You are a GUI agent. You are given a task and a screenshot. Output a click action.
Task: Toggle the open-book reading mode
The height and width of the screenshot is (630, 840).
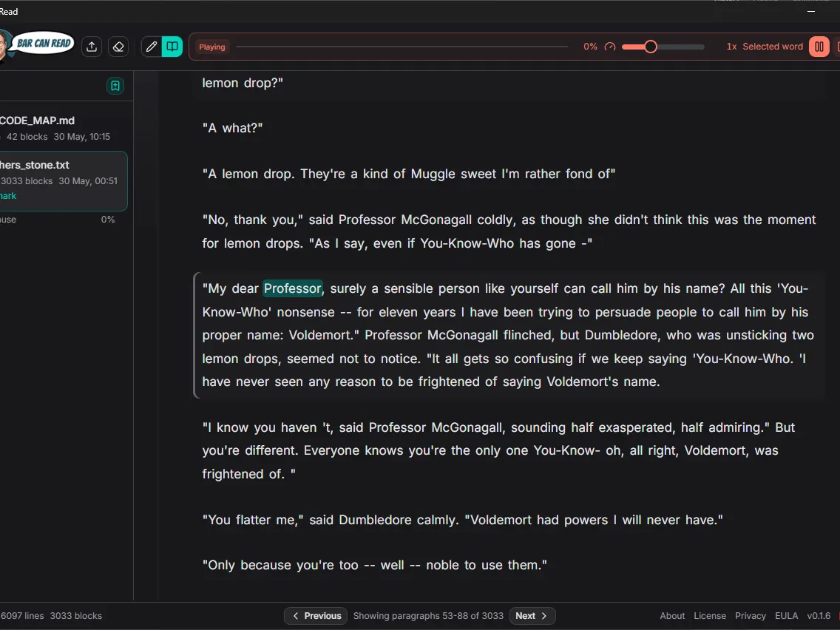pyautogui.click(x=172, y=47)
